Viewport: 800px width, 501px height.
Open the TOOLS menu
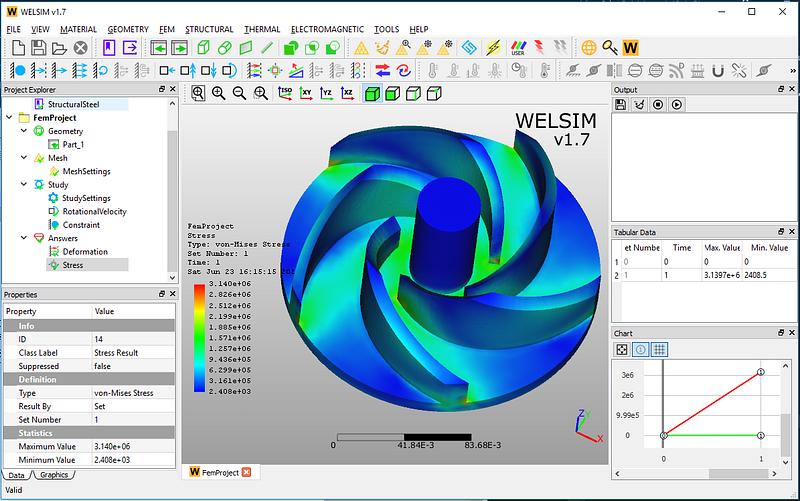(386, 30)
